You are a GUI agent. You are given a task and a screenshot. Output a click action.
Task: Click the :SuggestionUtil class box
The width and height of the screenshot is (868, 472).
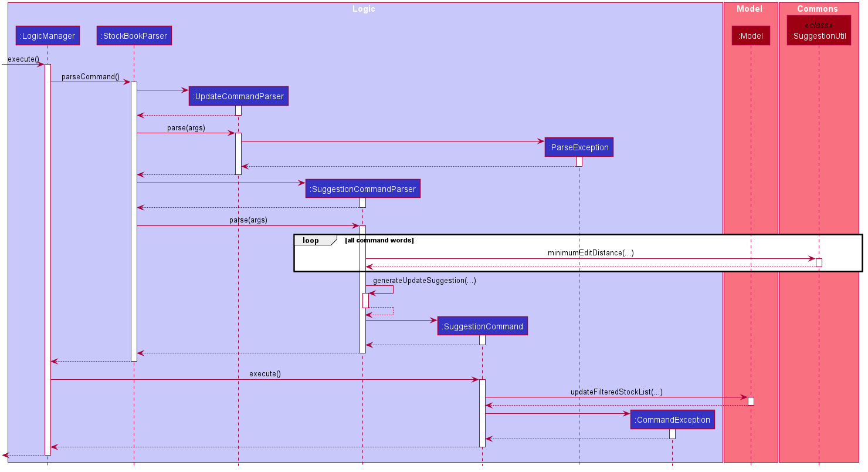(x=819, y=31)
